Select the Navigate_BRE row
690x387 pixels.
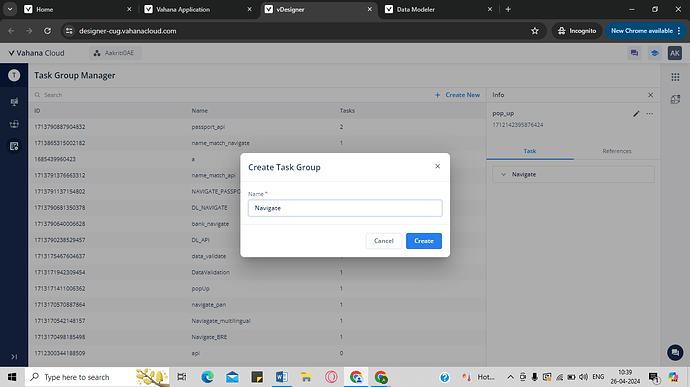click(x=257, y=337)
